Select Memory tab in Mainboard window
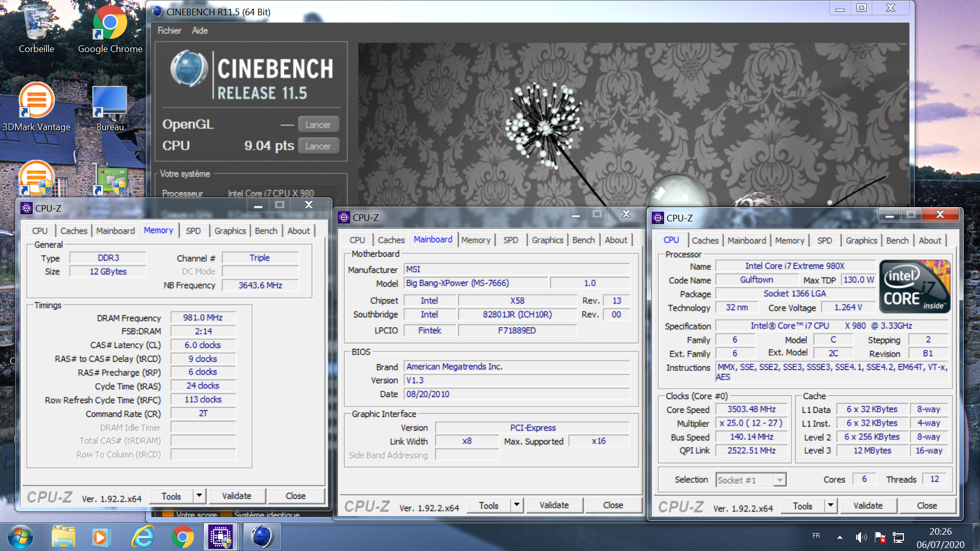 (476, 240)
